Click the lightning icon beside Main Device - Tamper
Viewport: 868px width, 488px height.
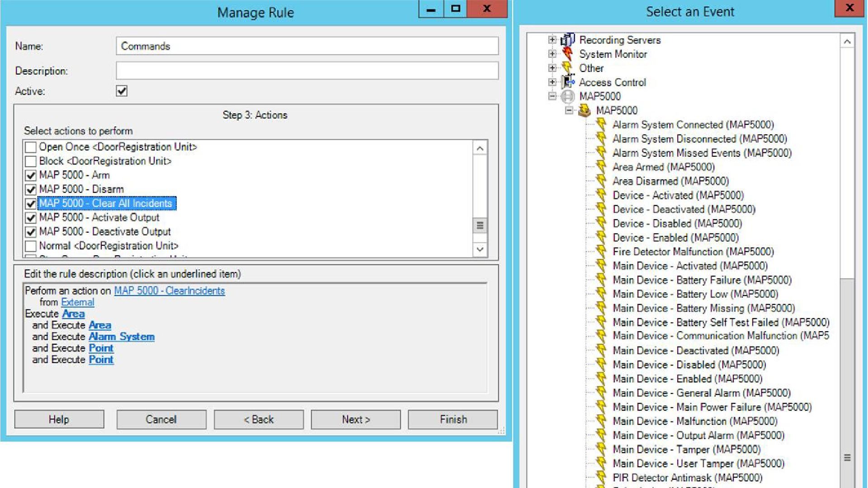[x=601, y=449]
